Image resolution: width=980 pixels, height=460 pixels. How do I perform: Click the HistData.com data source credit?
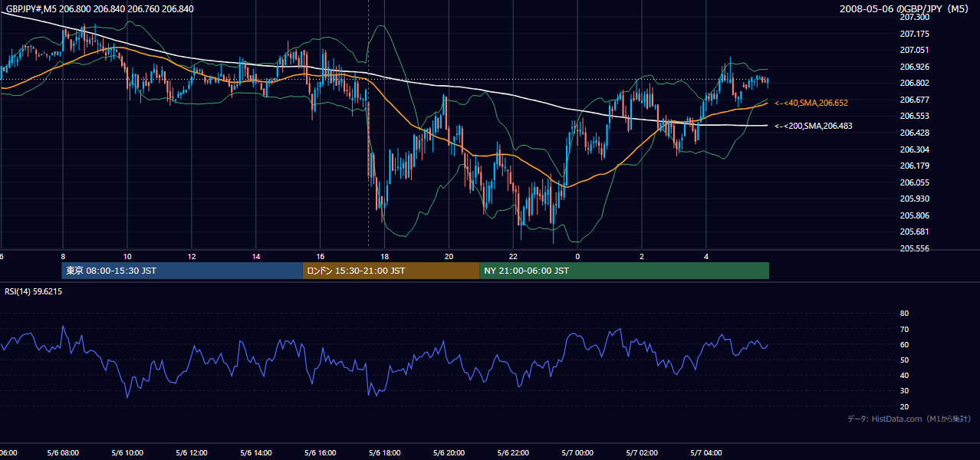coord(909,419)
